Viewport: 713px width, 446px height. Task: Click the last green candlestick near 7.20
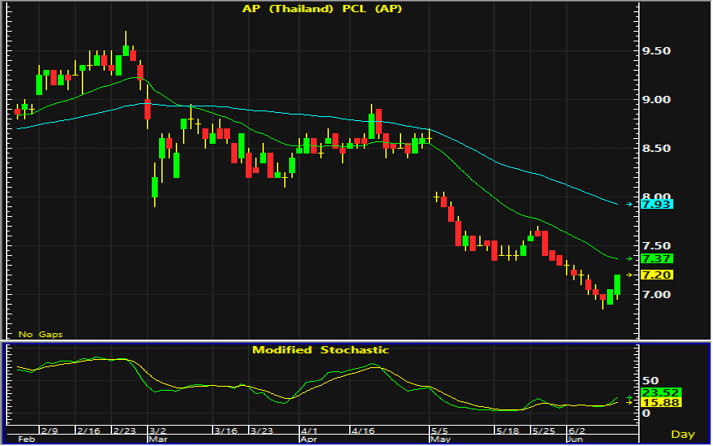pos(617,285)
